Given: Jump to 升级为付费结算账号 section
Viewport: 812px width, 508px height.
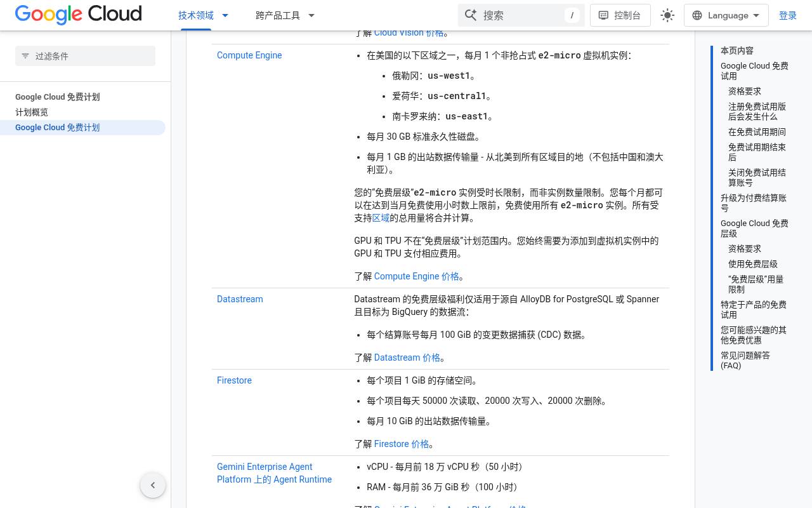Looking at the screenshot, I should [754, 203].
